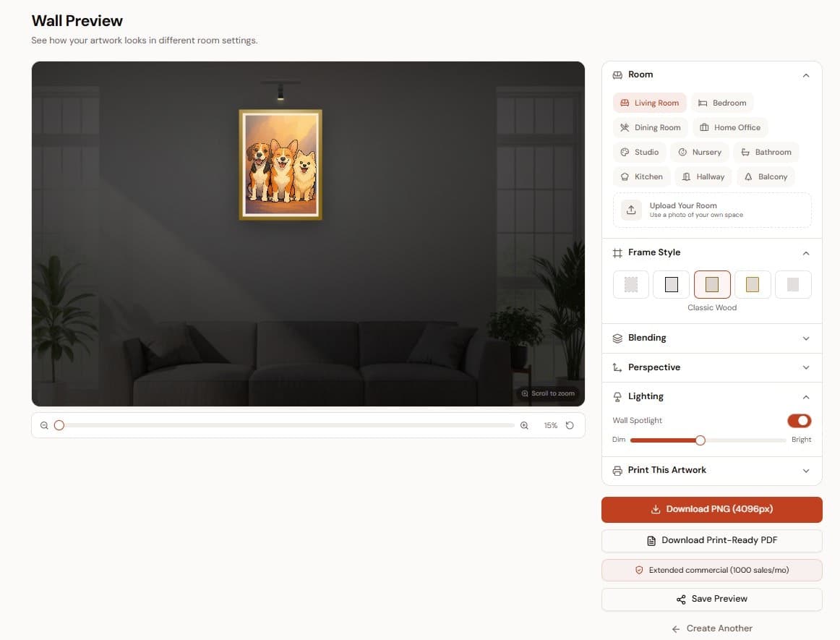Switch room setting to Nursery
The height and width of the screenshot is (640, 840).
click(x=700, y=152)
